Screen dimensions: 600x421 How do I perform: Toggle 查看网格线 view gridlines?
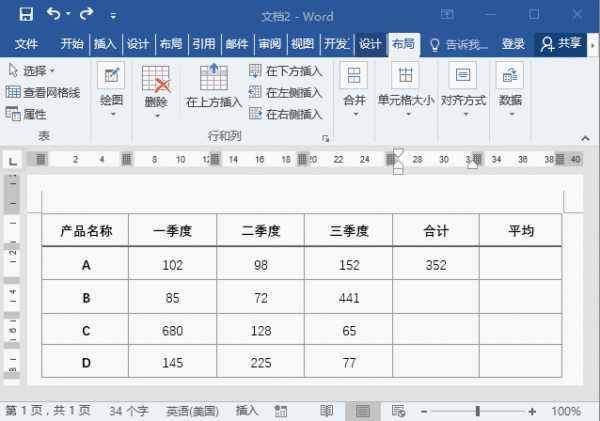(x=43, y=92)
